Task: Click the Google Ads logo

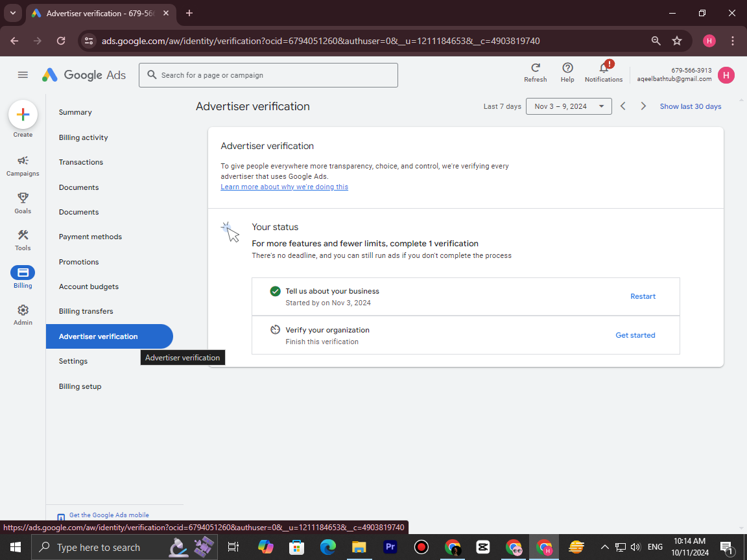Action: [84, 75]
